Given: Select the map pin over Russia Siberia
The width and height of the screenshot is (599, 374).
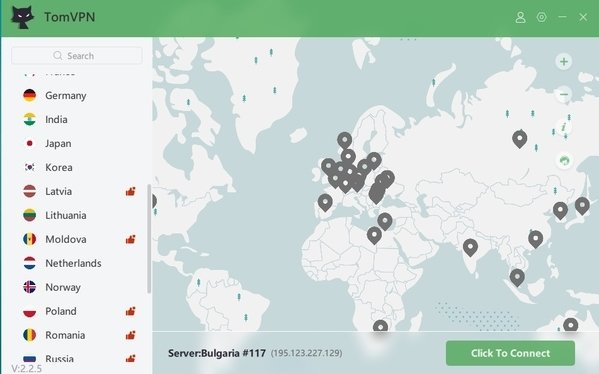Looking at the screenshot, I should tap(520, 139).
